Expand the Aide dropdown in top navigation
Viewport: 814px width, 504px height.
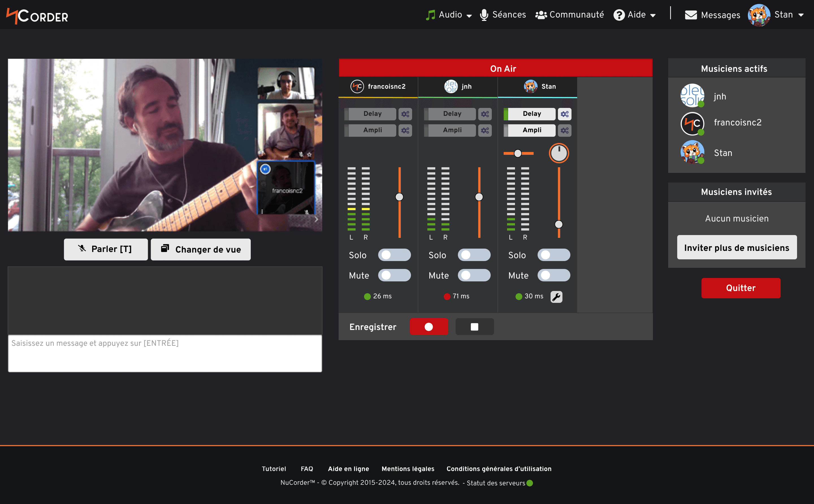(x=639, y=15)
